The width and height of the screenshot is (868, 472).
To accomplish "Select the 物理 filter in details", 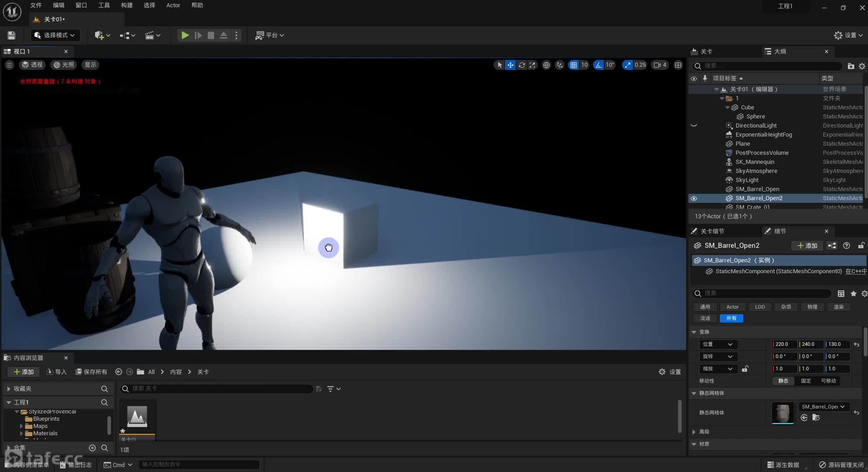I will click(812, 307).
